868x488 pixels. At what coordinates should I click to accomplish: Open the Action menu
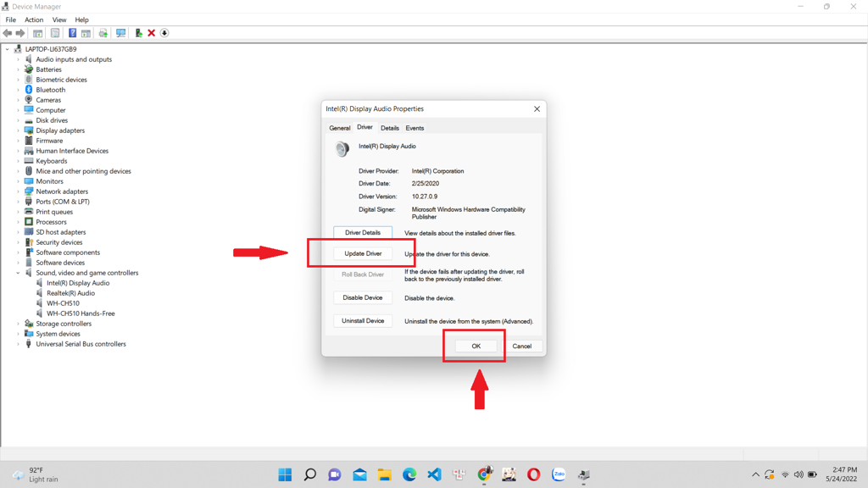click(34, 20)
